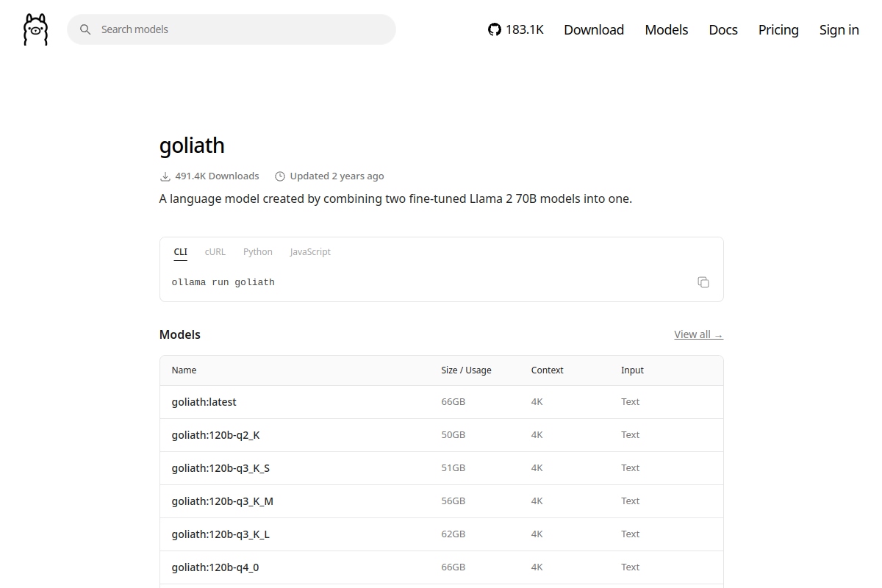Click the 62GB size value
The height and width of the screenshot is (588, 882).
[x=453, y=534]
